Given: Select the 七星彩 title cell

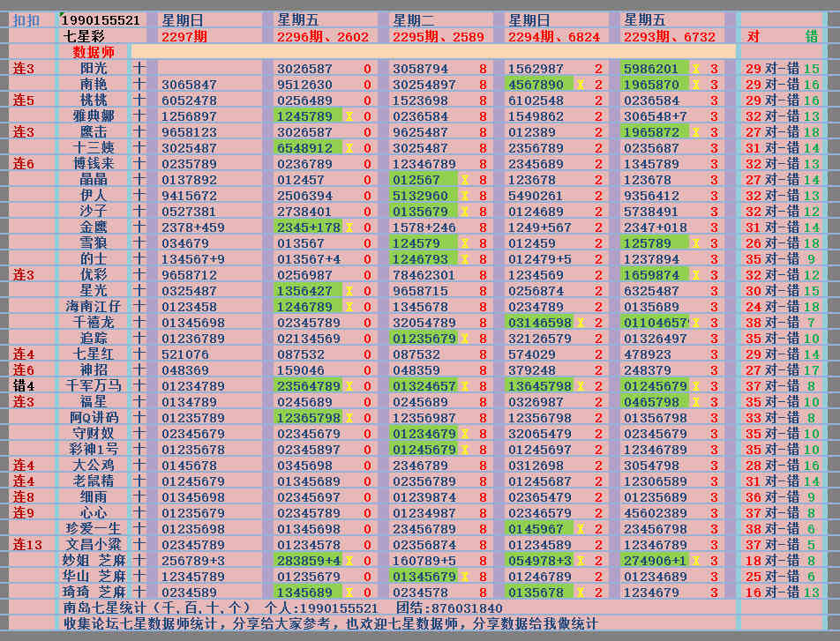Looking at the screenshot, I should (x=85, y=36).
